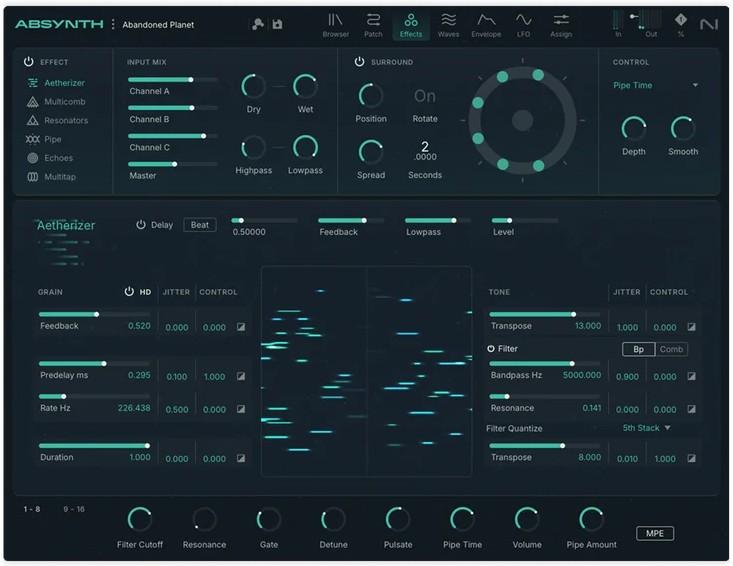Click the surround Position knob
The width and height of the screenshot is (733, 566).
(x=371, y=96)
